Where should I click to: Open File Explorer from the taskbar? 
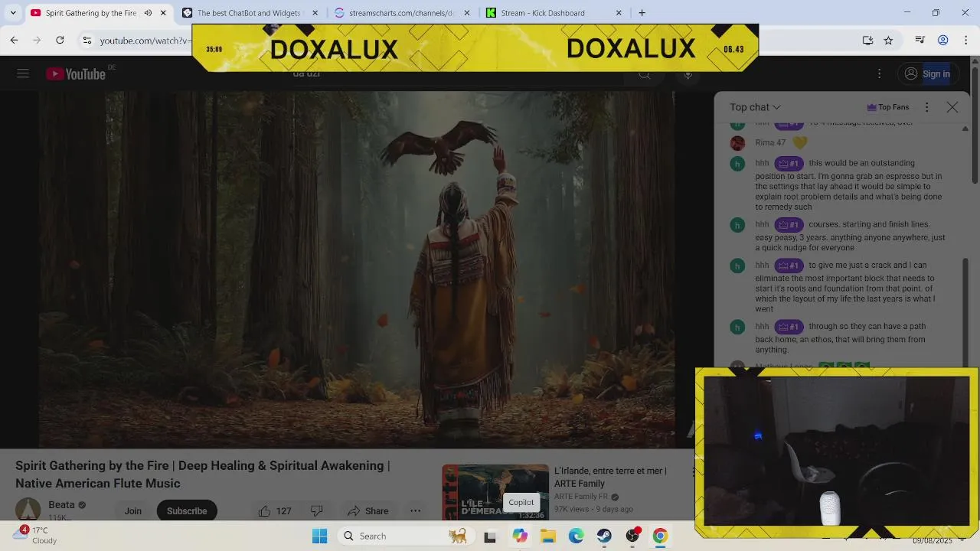(548, 536)
